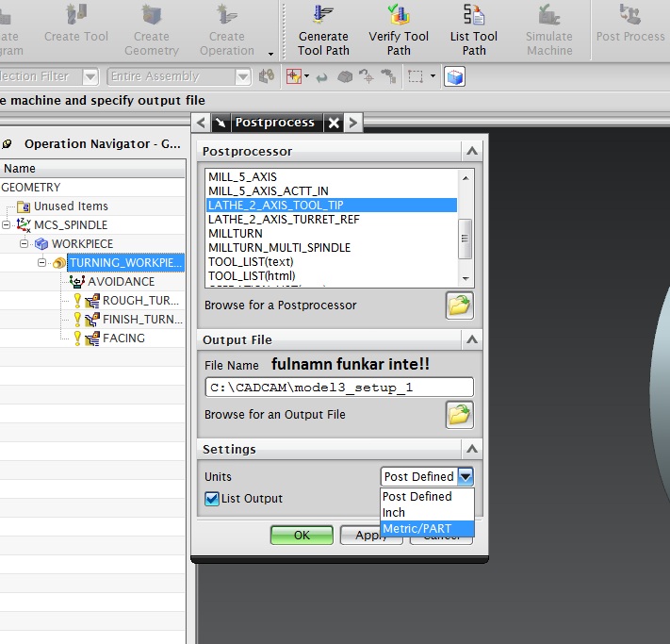Click the dashed rectangle selection icon
The height and width of the screenshot is (644, 670).
tap(416, 76)
